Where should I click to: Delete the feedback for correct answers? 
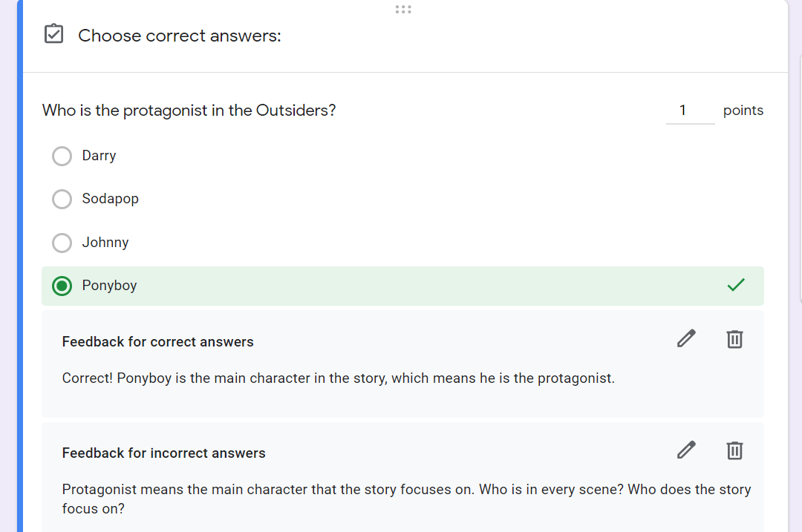[x=734, y=339]
